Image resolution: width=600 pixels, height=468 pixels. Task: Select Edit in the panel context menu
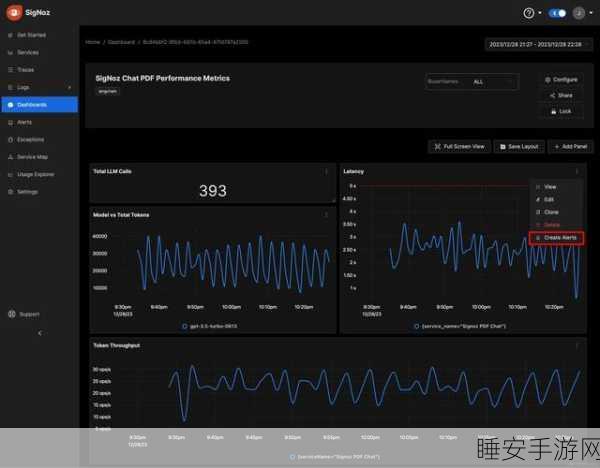pos(556,199)
